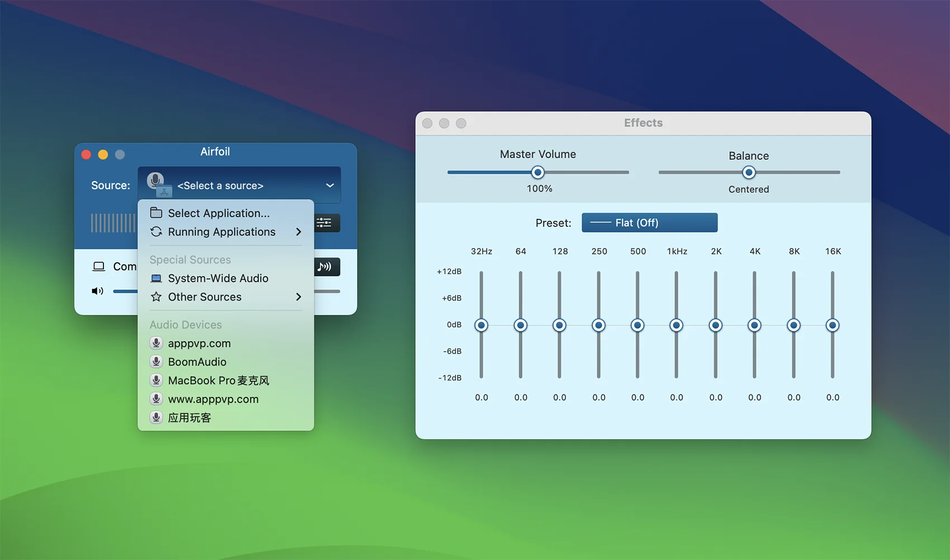Click the 0dB scale label
Viewport: 950px width, 560px height.
point(454,325)
